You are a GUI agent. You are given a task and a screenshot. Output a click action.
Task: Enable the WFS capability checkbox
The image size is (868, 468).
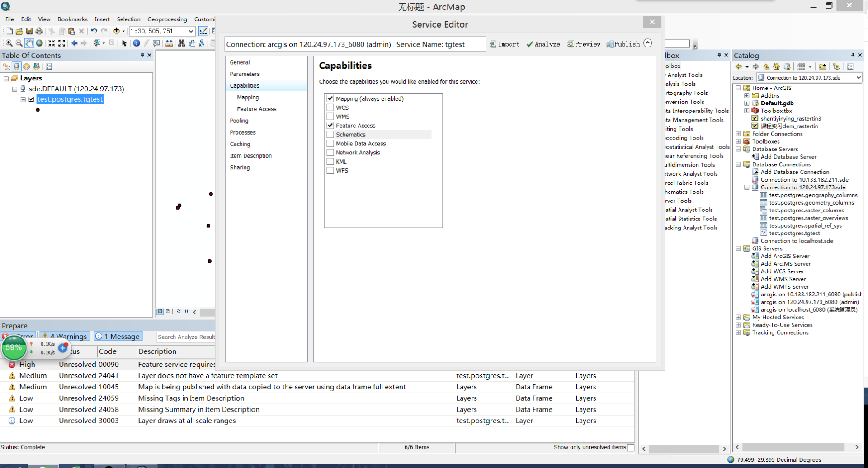coord(330,171)
